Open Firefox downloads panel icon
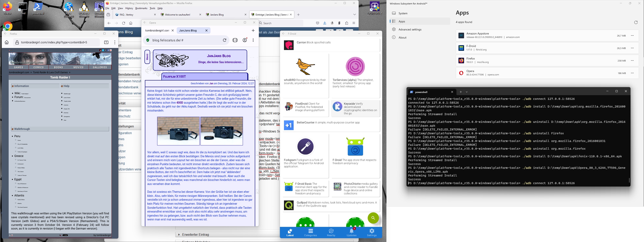Screen dimensions: 644x242 point(325,23)
